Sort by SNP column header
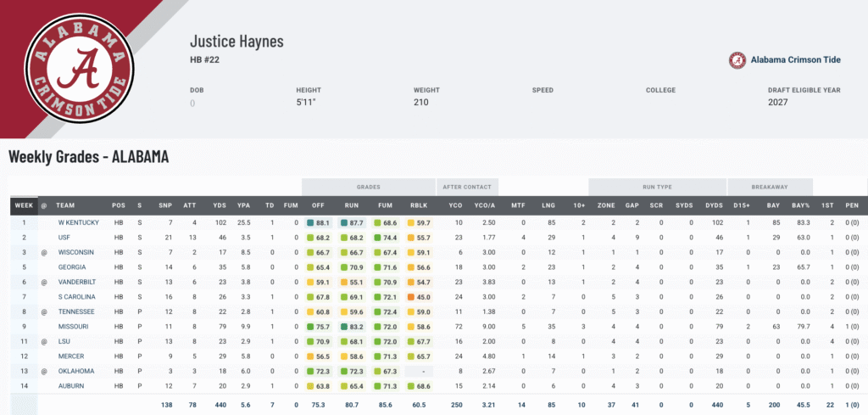 165,205
